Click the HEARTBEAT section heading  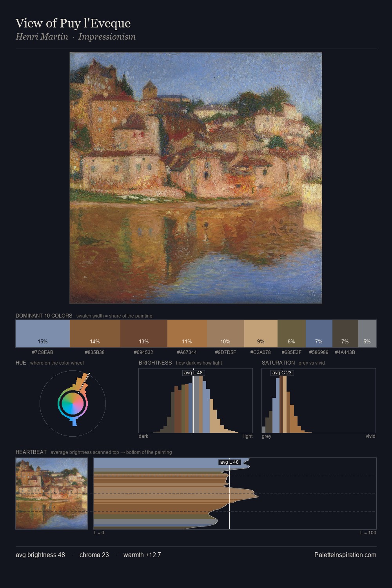tap(31, 452)
